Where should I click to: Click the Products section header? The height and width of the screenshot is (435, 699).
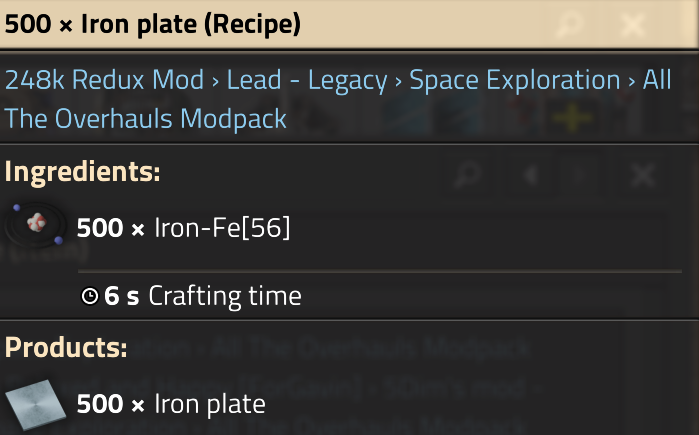pyautogui.click(x=66, y=348)
